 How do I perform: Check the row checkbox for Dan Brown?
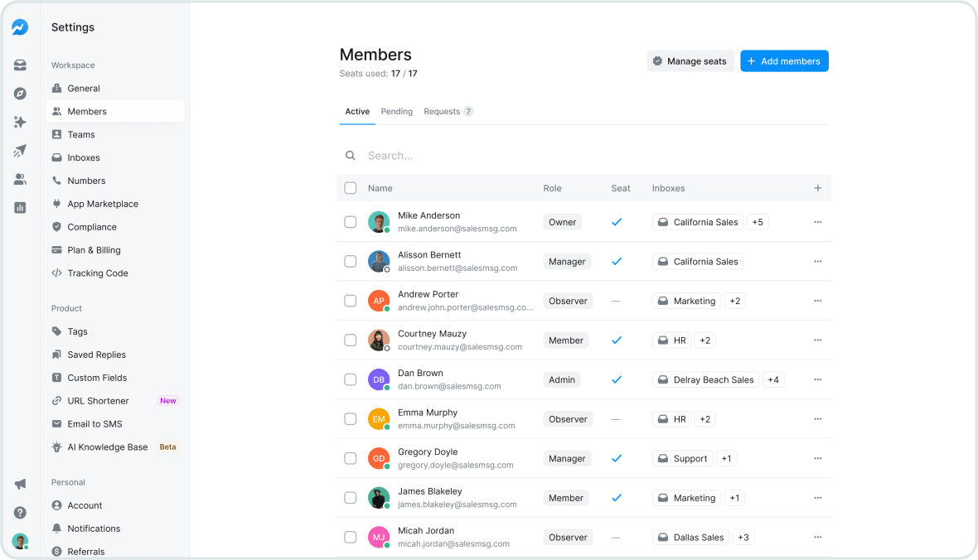[350, 379]
